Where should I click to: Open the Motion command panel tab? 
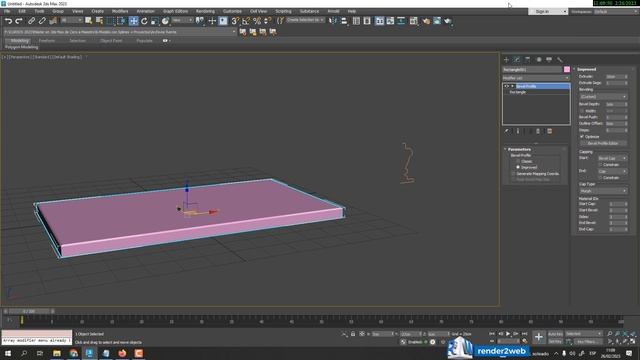point(538,60)
